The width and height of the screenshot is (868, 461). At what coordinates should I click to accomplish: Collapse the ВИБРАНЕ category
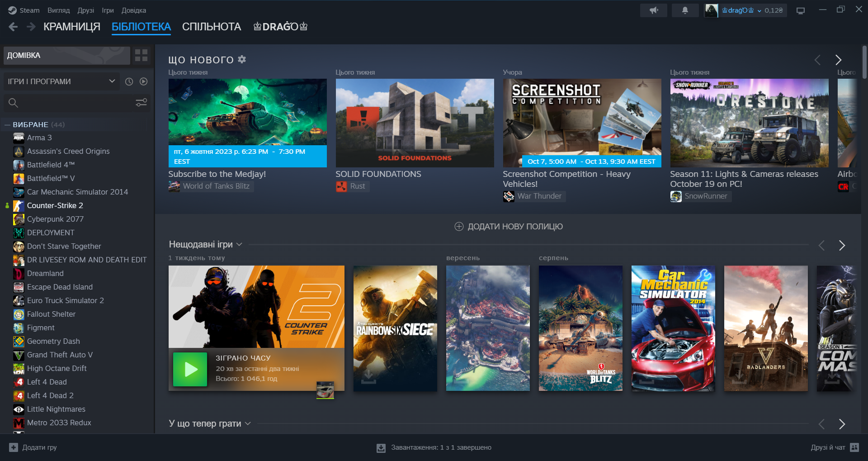(x=7, y=124)
